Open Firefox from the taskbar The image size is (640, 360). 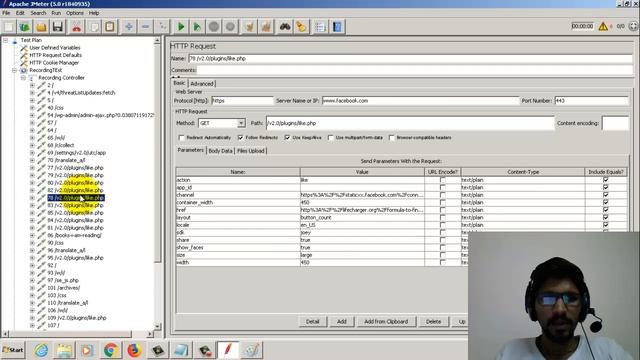pos(134,350)
